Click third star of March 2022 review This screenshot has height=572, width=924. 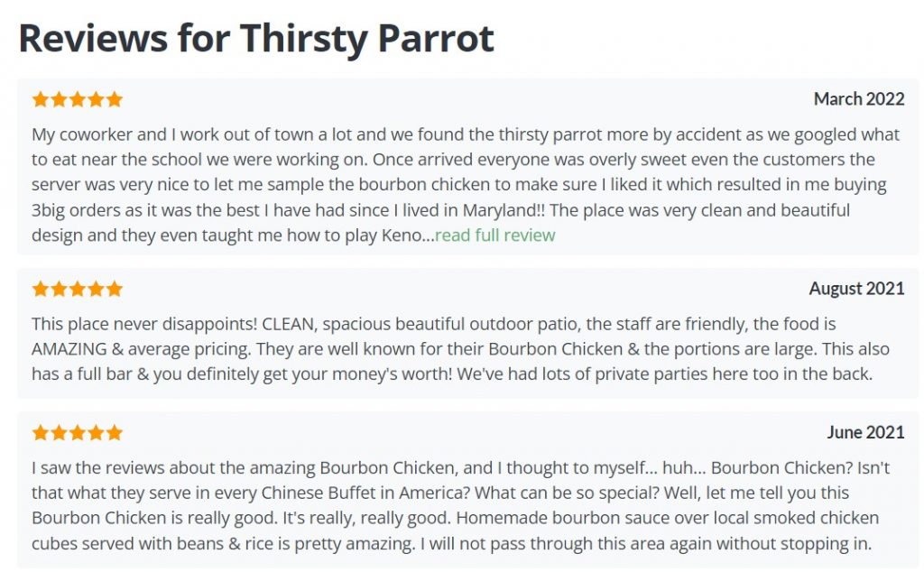(78, 99)
